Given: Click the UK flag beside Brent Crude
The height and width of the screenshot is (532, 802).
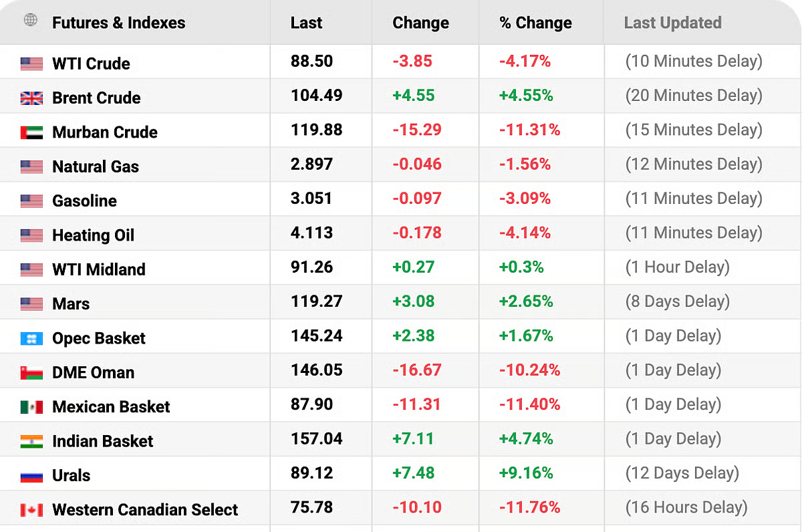Looking at the screenshot, I should [31, 98].
